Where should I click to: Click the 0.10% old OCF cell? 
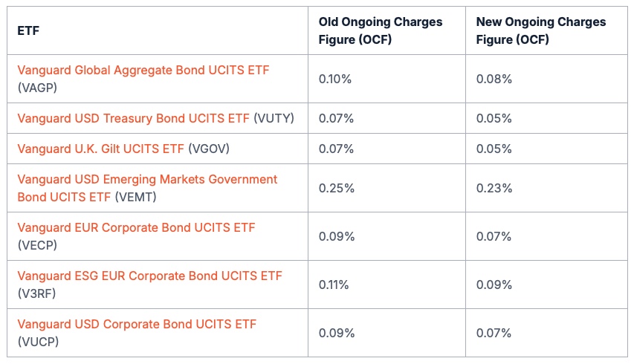click(x=336, y=79)
